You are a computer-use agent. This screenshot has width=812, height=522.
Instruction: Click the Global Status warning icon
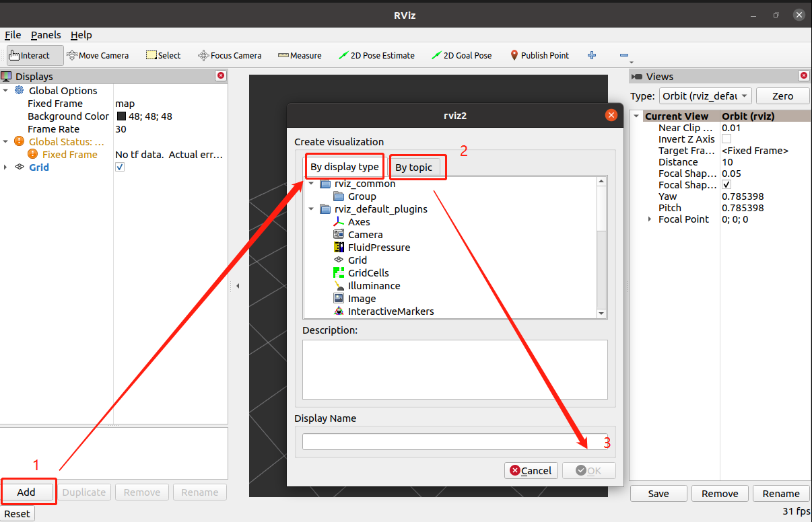[x=19, y=142]
